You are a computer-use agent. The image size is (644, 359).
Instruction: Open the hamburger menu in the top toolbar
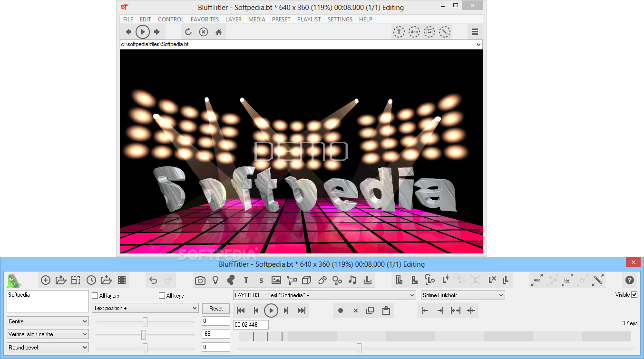475,32
